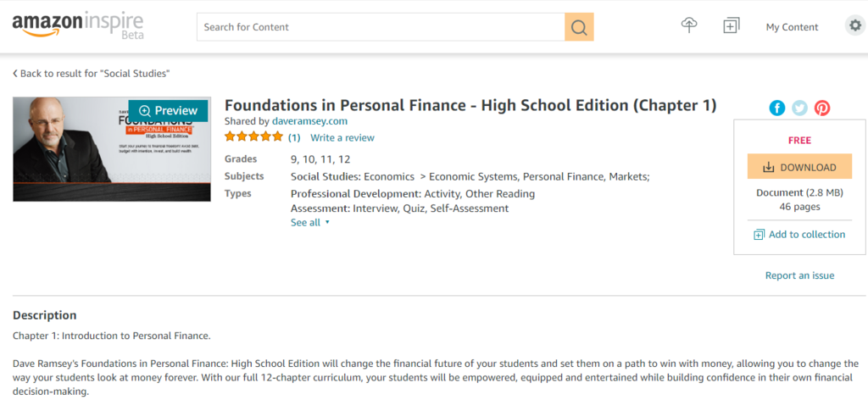The width and height of the screenshot is (868, 400).
Task: Share on Facebook icon
Action: pyautogui.click(x=777, y=108)
